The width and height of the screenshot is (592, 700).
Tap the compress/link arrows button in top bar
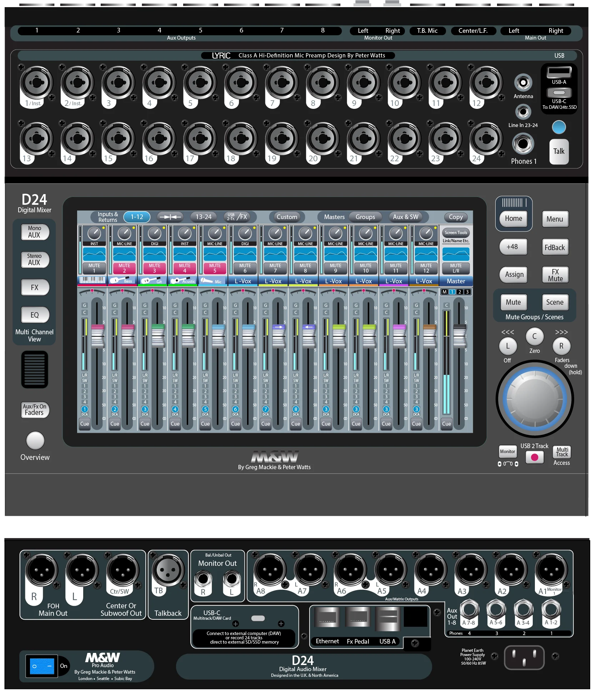(x=170, y=217)
